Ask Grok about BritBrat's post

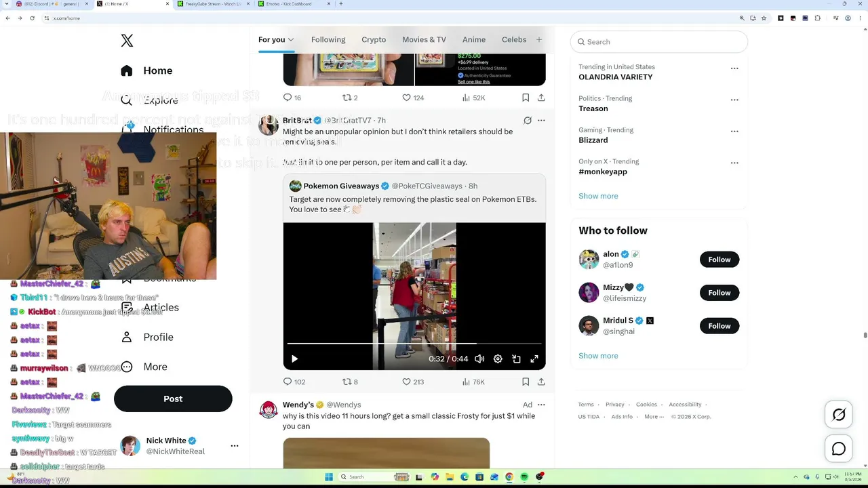click(x=528, y=121)
